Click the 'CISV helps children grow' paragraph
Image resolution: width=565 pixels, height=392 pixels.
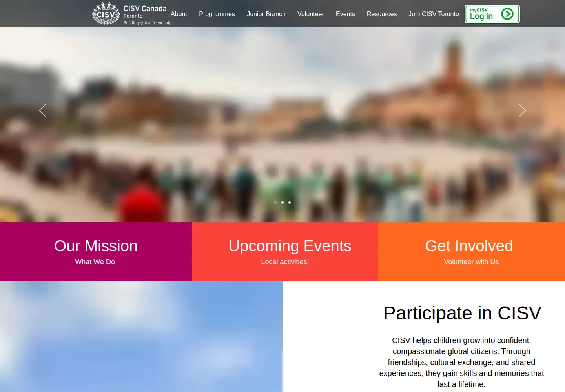(x=461, y=362)
